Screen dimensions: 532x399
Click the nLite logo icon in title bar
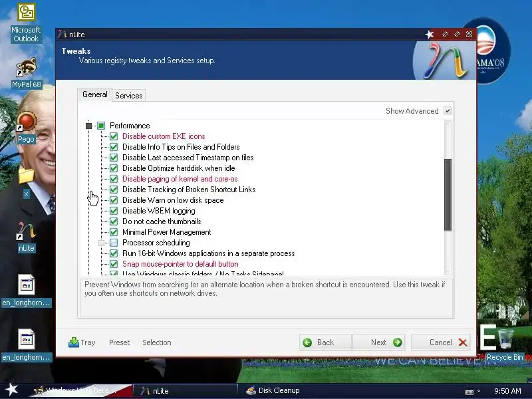pos(62,35)
